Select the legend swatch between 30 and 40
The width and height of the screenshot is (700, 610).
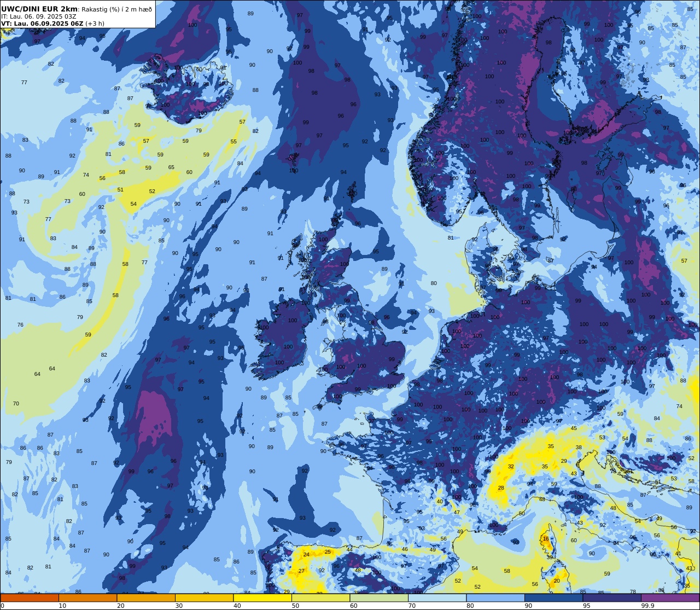point(204,598)
